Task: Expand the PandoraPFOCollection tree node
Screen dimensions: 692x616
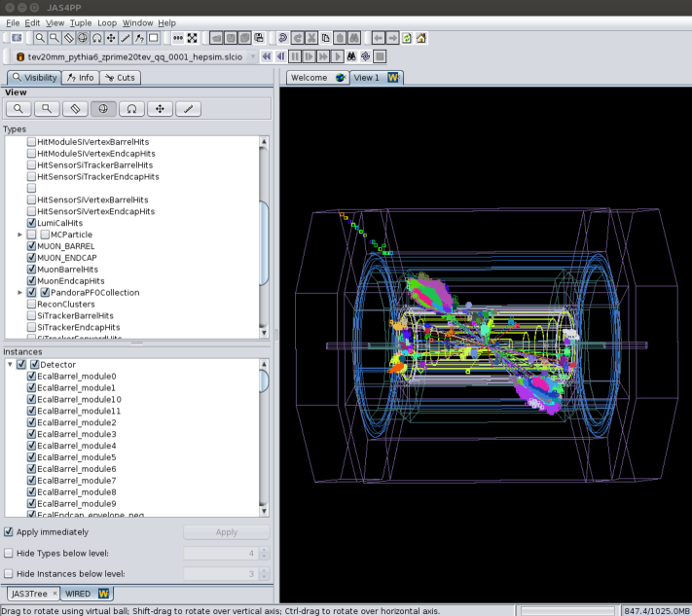Action: click(x=19, y=293)
